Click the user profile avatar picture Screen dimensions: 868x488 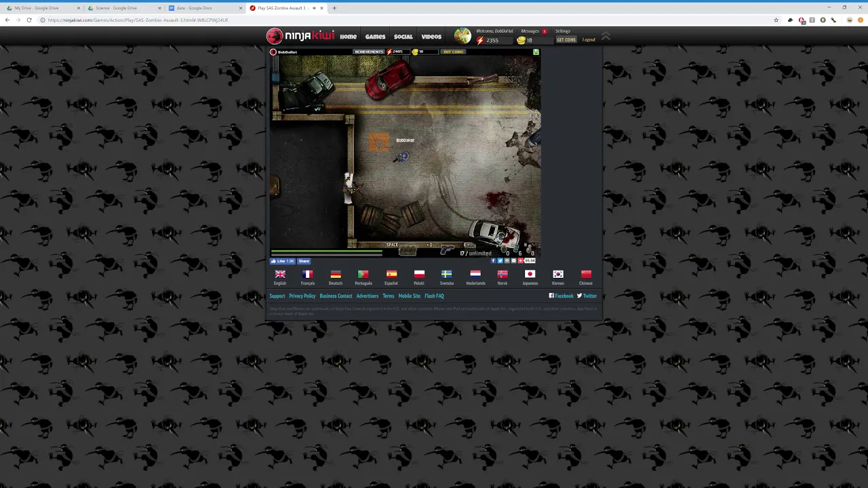(462, 36)
